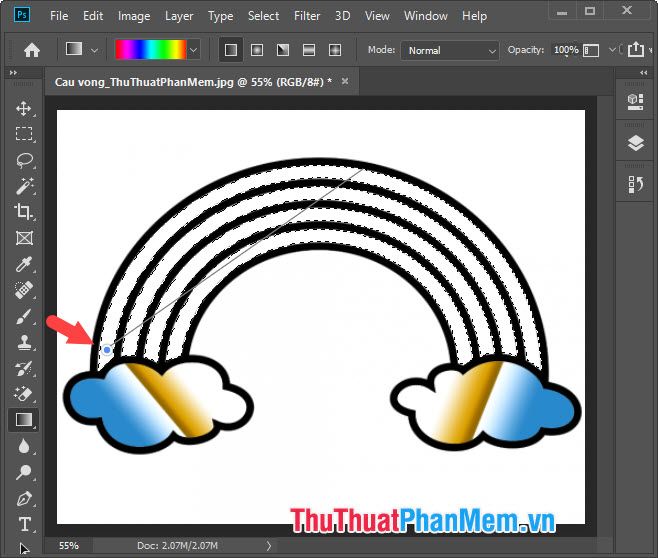Select the Clone Stamp tool
This screenshot has width=658, height=558.
pos(24,342)
